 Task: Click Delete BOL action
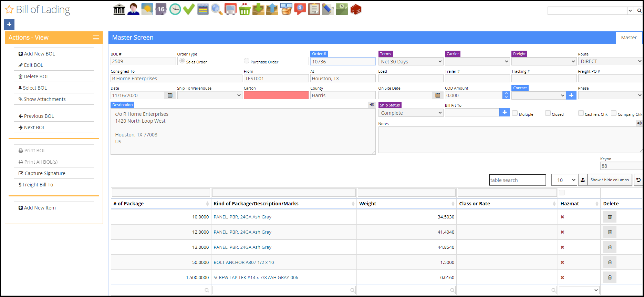[x=54, y=76]
